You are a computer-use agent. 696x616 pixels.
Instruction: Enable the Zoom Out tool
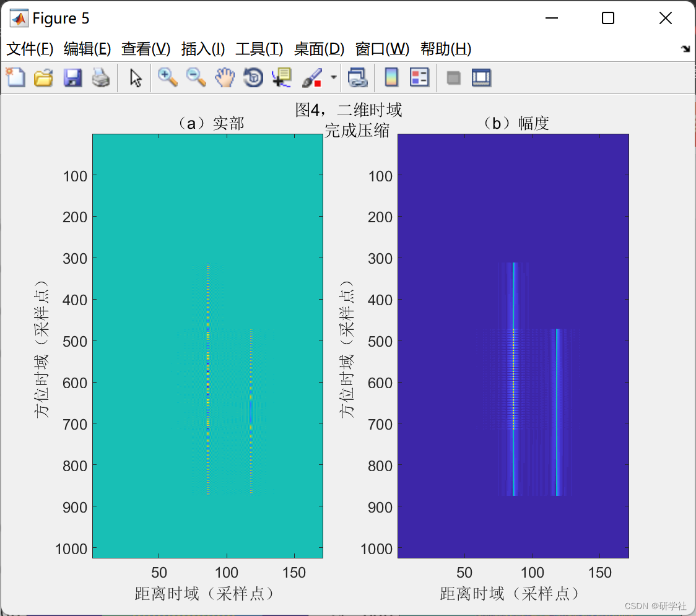pos(196,77)
